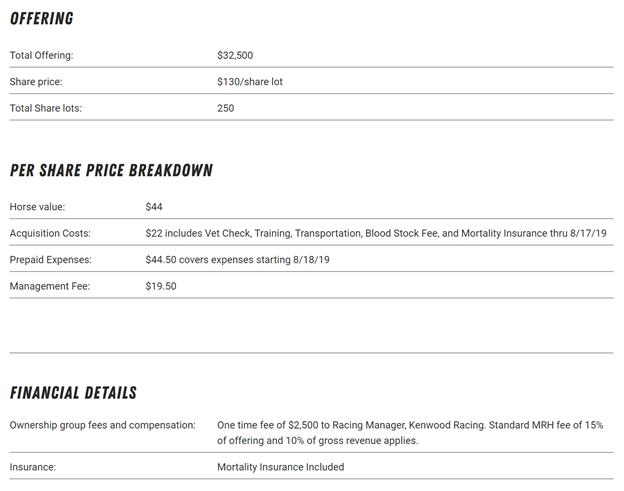
Task: Click the 250 share lots value
Action: [x=225, y=108]
